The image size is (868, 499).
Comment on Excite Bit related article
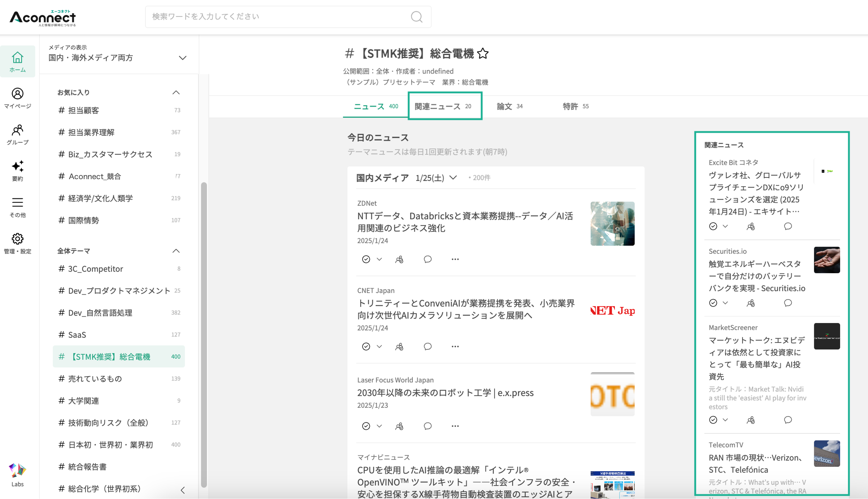tap(788, 226)
